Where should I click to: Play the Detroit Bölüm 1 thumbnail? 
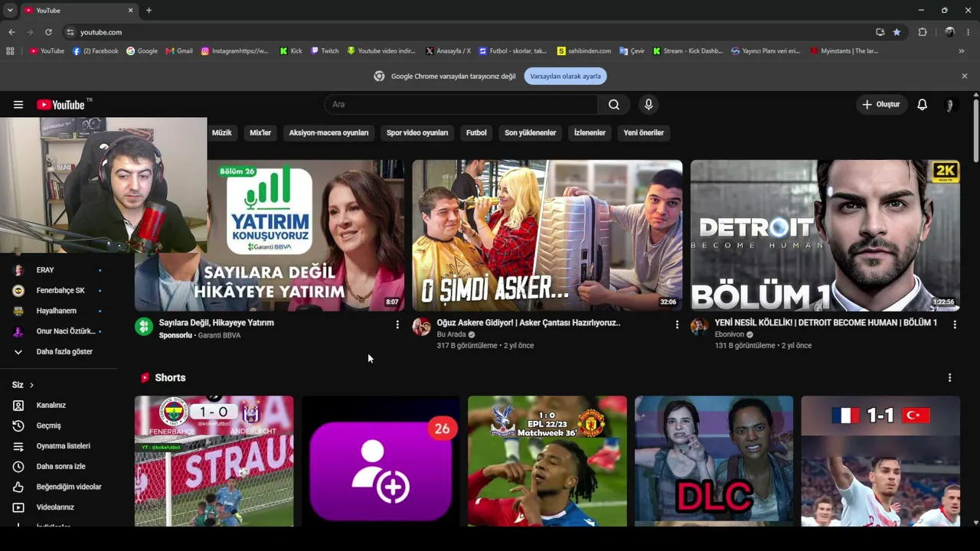(x=825, y=236)
